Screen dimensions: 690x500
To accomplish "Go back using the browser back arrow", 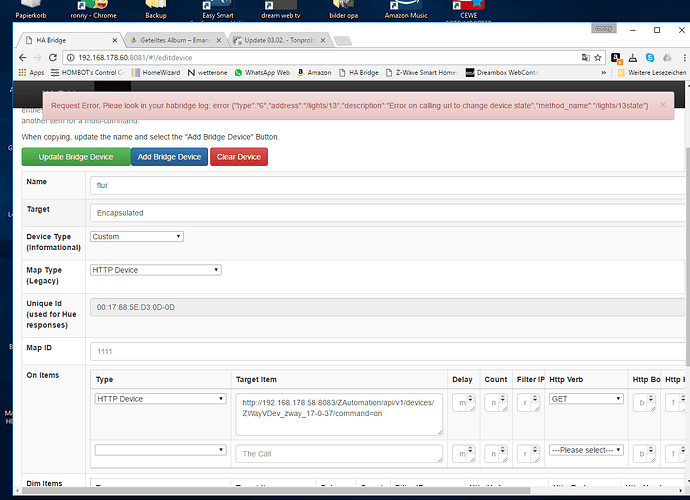I will (23, 58).
